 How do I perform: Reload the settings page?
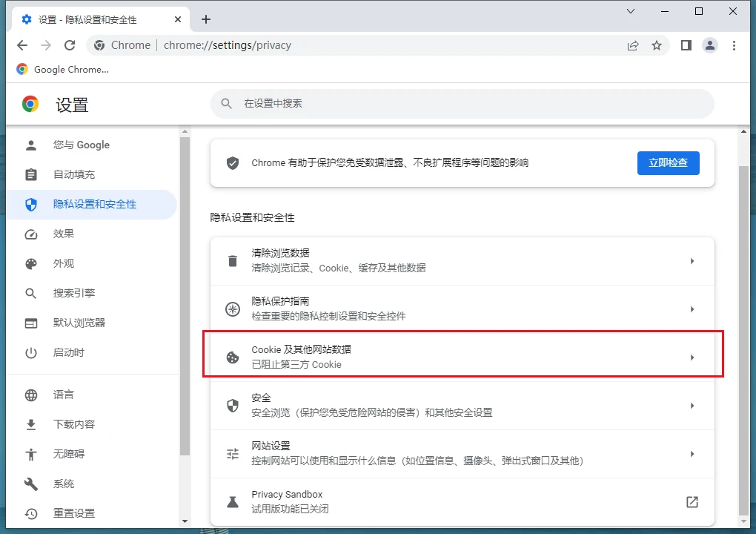coord(70,45)
